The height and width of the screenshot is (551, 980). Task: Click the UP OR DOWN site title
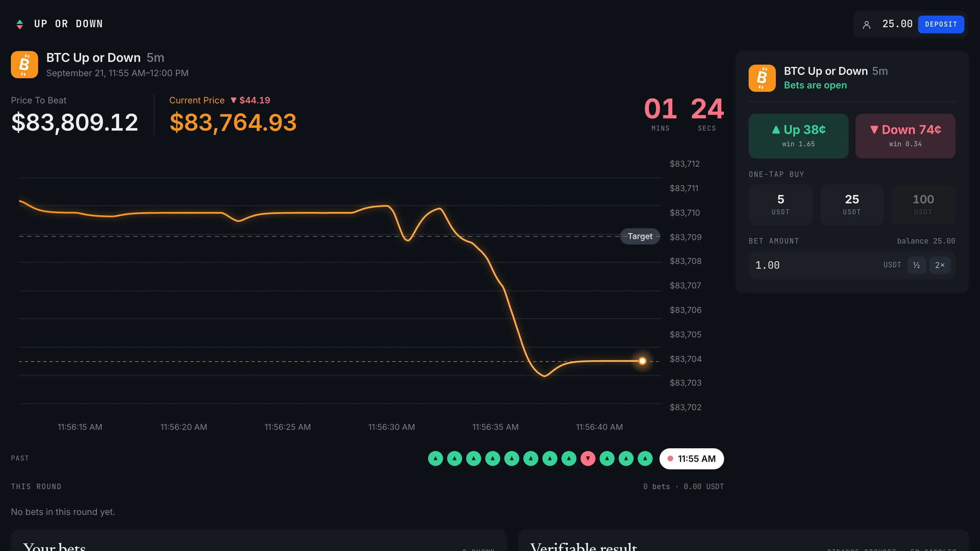(68, 24)
